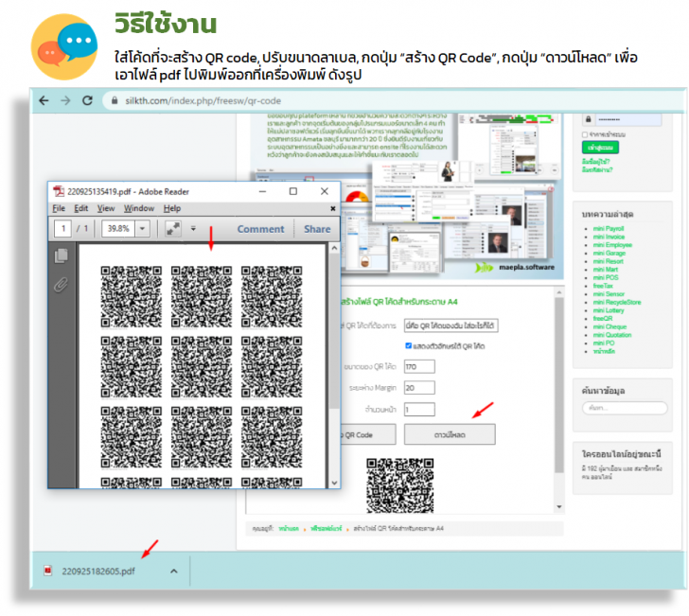Click the form panel scroll up arrow
This screenshot has width=689, height=616.
pyautogui.click(x=559, y=292)
